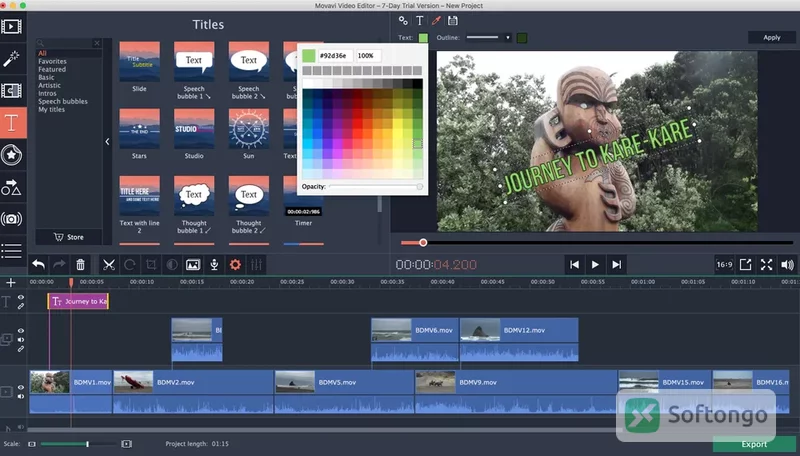Toggle link on the title track

coord(21,306)
